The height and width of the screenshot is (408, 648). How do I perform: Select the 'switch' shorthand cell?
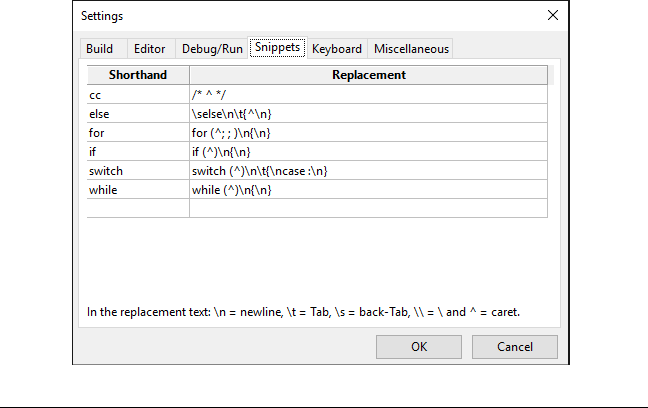[x=138, y=171]
